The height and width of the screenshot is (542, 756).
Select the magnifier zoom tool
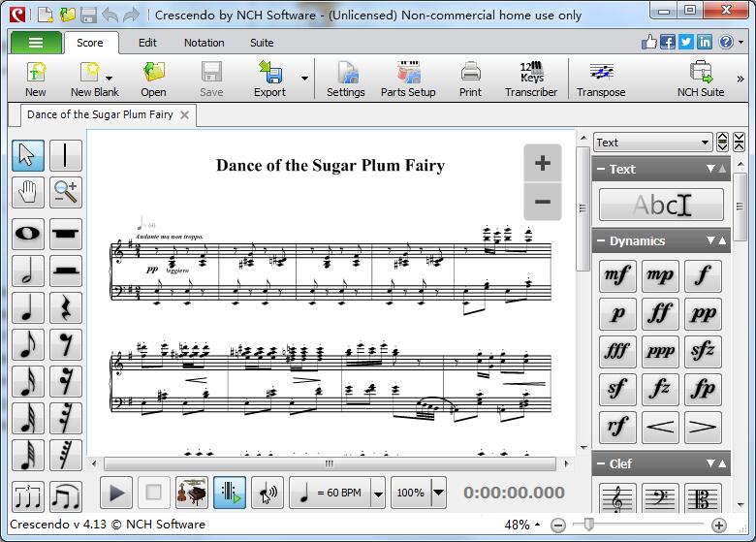(x=66, y=192)
